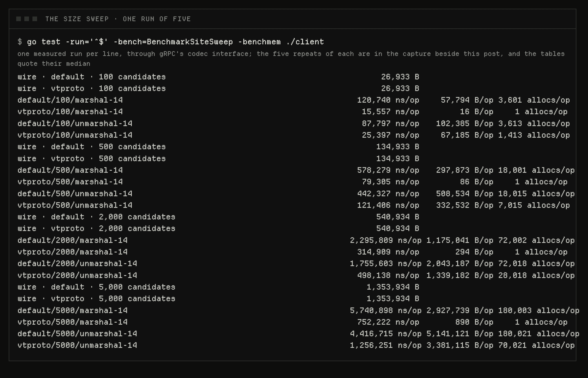The image size is (588, 378).
Task: Click the vtproto/5000/unmarshal-14 line label
Action: tap(77, 345)
